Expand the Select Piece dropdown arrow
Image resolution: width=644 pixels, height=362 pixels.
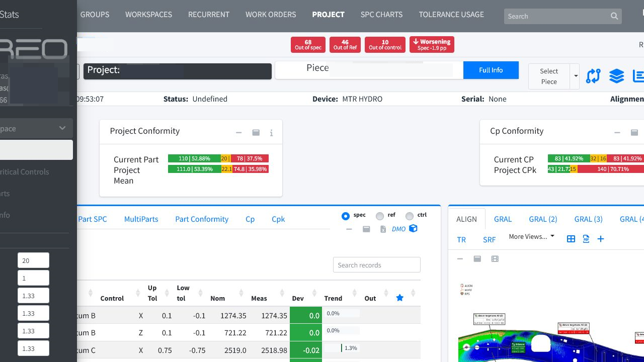[x=575, y=76]
